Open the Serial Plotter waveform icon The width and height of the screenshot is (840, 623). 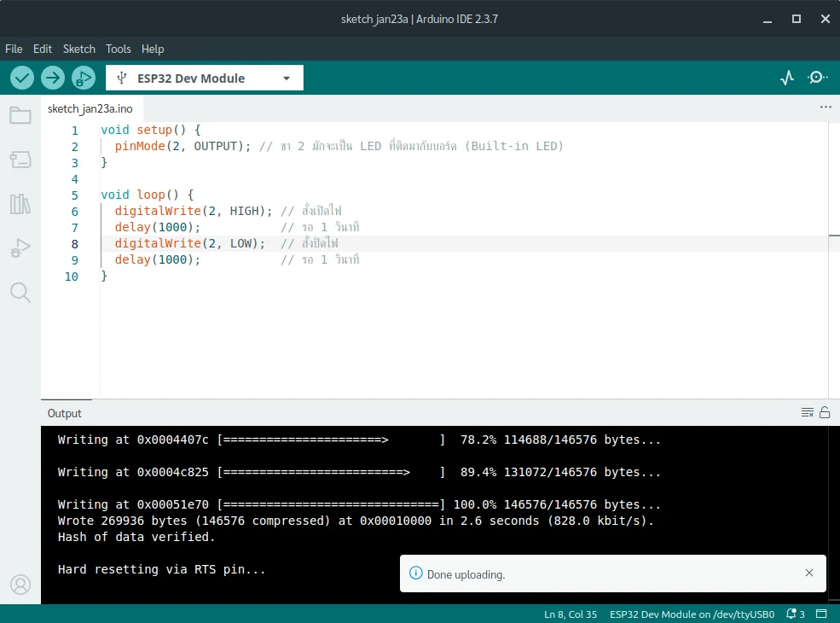click(x=787, y=78)
